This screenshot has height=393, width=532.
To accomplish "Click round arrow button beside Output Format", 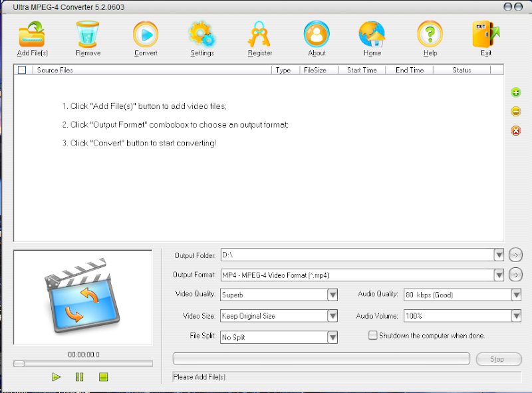I will tap(515, 275).
